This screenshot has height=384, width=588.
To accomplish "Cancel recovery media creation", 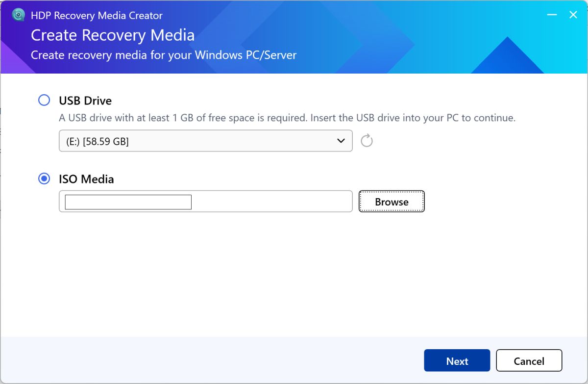I will coord(529,360).
